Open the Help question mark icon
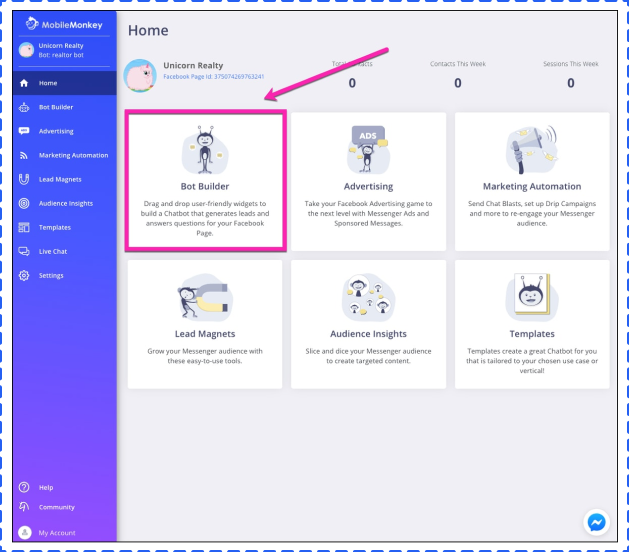 point(24,487)
